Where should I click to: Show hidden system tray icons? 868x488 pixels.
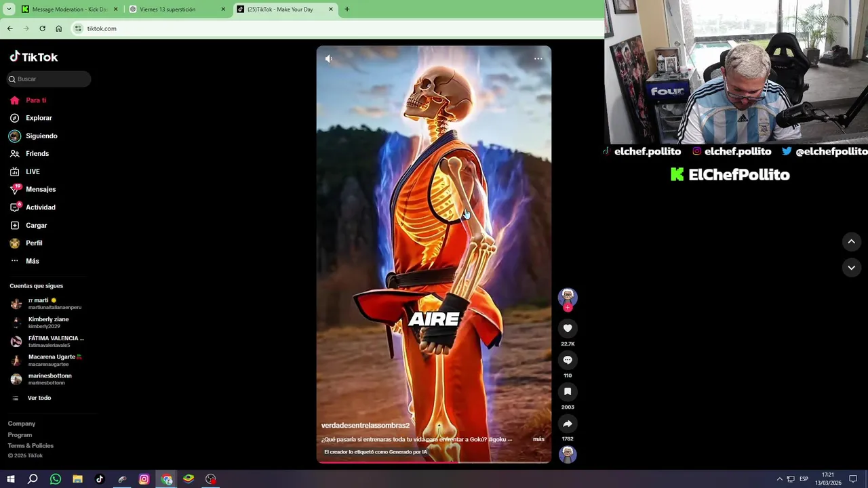tap(779, 479)
